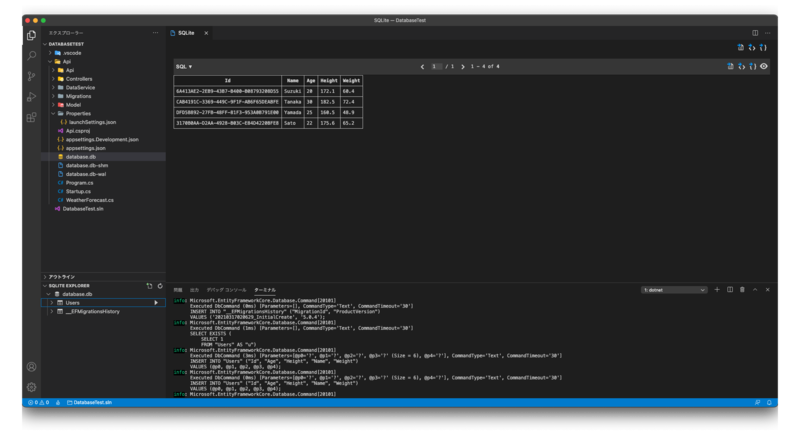Select database.db in file explorer
800x436 pixels.
click(81, 157)
